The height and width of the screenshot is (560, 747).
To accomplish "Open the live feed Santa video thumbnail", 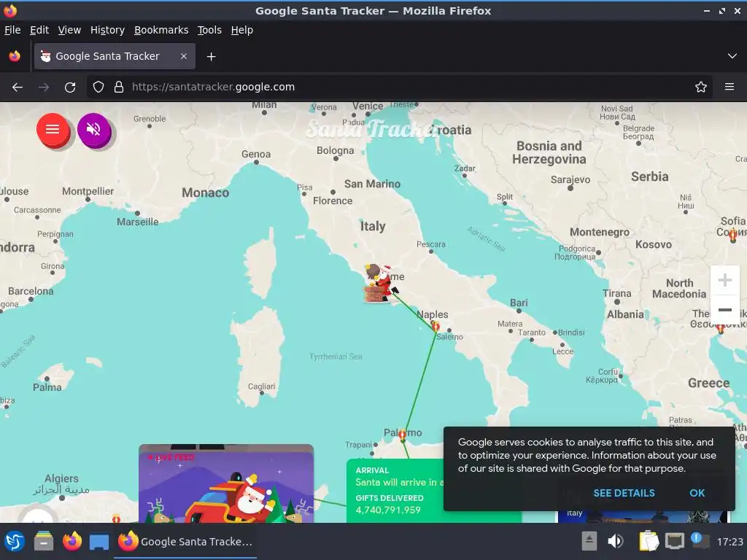I will tap(226, 484).
